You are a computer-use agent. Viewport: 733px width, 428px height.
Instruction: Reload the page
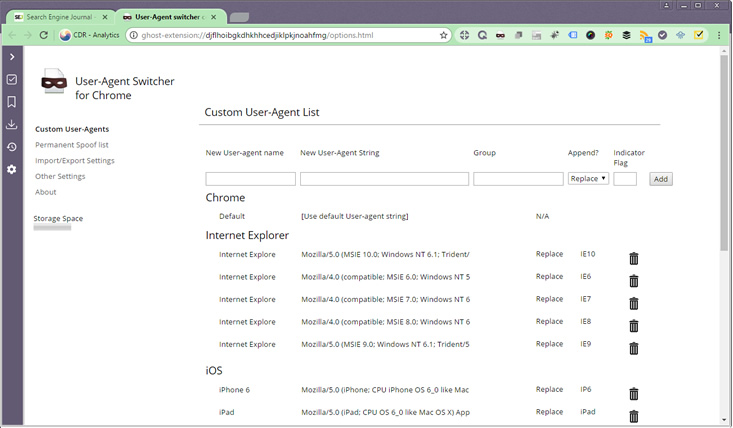click(x=43, y=35)
